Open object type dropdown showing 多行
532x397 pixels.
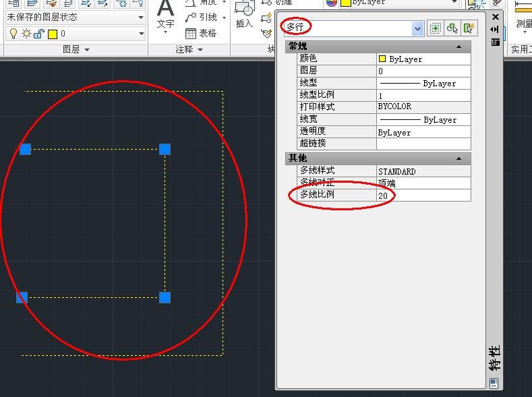click(353, 28)
